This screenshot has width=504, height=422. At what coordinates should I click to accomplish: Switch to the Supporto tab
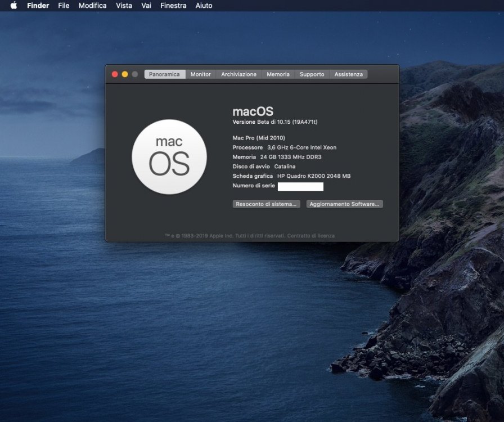click(x=312, y=74)
